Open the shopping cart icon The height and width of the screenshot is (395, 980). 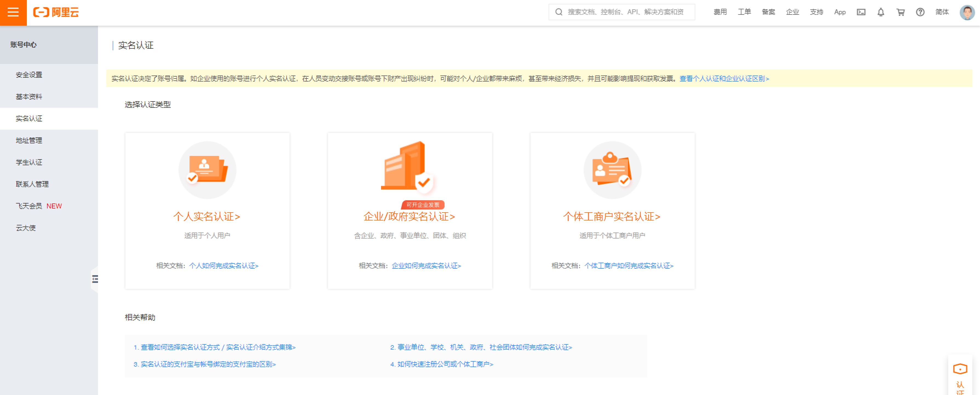(x=901, y=12)
